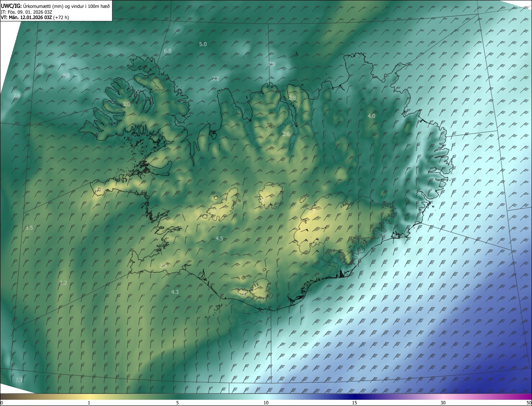Click the 4.5 value label on the map
Screen dimensions: 532x406
[219, 238]
